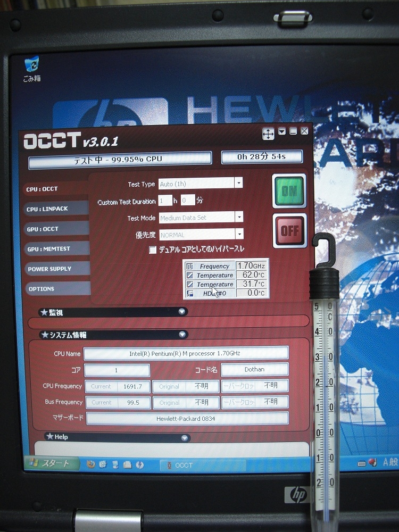Switch to CPU : LINPACK tab
The height and width of the screenshot is (532, 399).
pyautogui.click(x=56, y=209)
